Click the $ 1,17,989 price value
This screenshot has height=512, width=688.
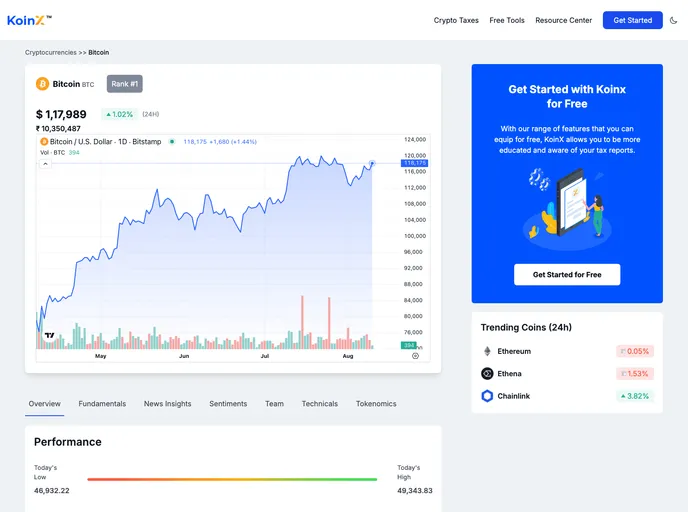tap(61, 115)
